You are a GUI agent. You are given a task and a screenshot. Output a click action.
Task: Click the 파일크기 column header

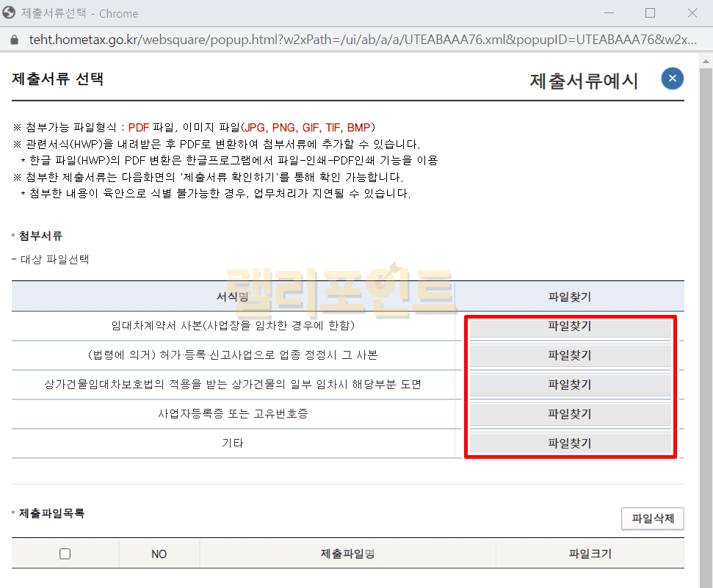coord(590,554)
